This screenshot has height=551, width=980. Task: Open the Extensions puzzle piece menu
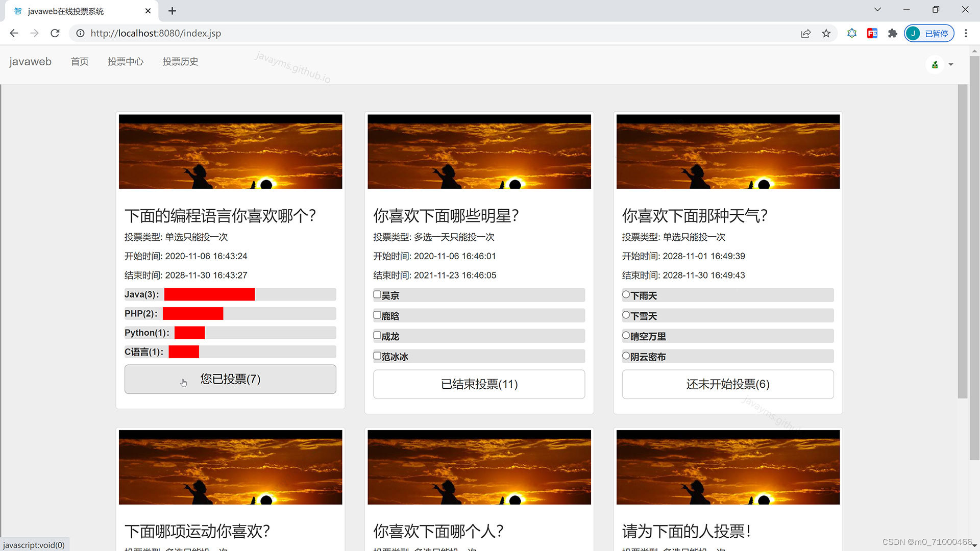[x=893, y=33]
